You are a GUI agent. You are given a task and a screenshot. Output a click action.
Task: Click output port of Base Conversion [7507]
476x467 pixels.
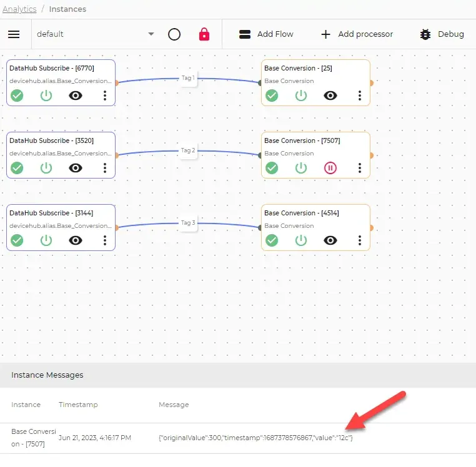click(x=371, y=155)
